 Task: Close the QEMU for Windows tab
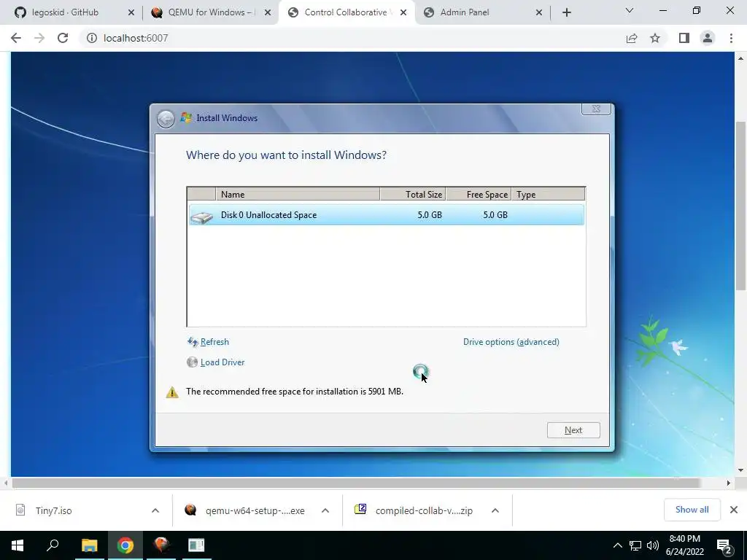point(268,12)
